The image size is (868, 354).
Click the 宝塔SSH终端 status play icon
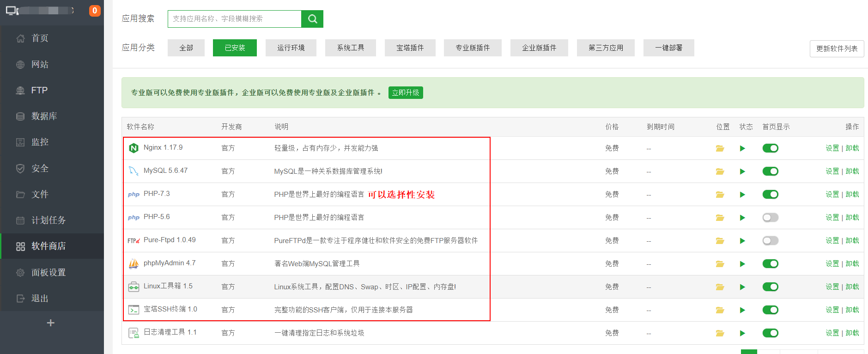742,310
